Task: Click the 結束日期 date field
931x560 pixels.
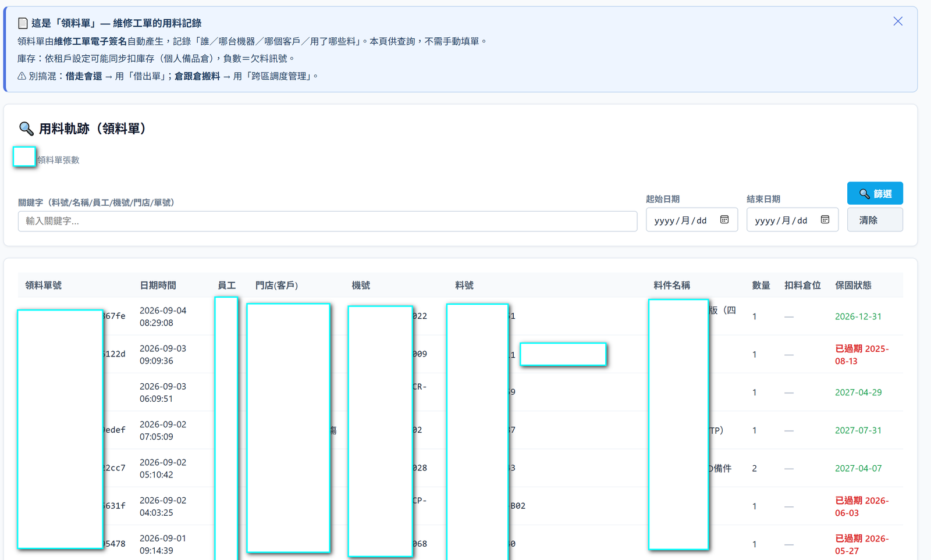Action: point(793,220)
